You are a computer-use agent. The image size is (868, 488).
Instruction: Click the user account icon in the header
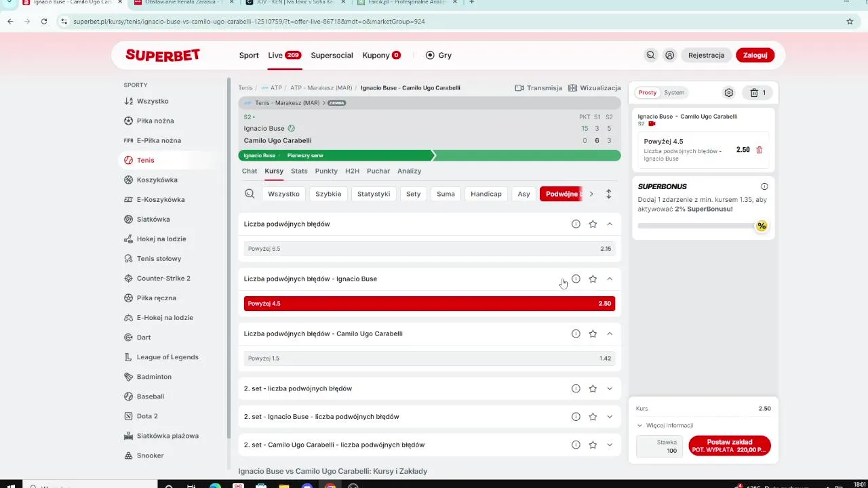(669, 56)
